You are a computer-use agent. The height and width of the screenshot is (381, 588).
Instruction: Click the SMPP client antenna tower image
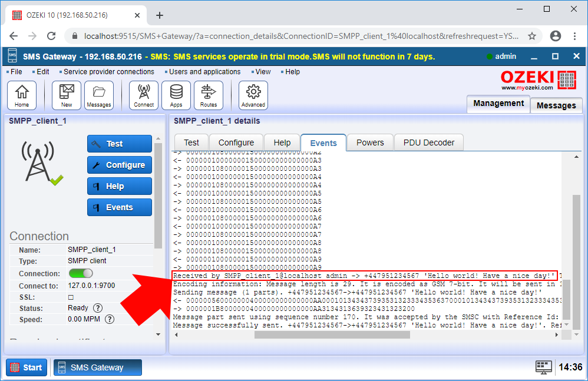41,163
